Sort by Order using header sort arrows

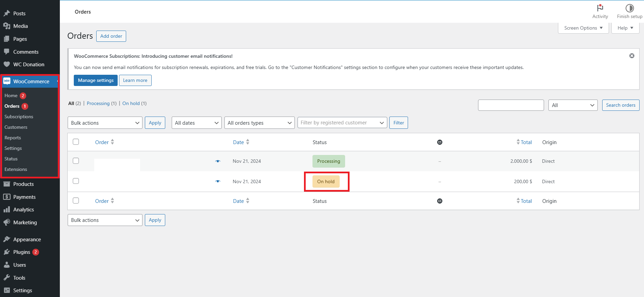click(113, 142)
